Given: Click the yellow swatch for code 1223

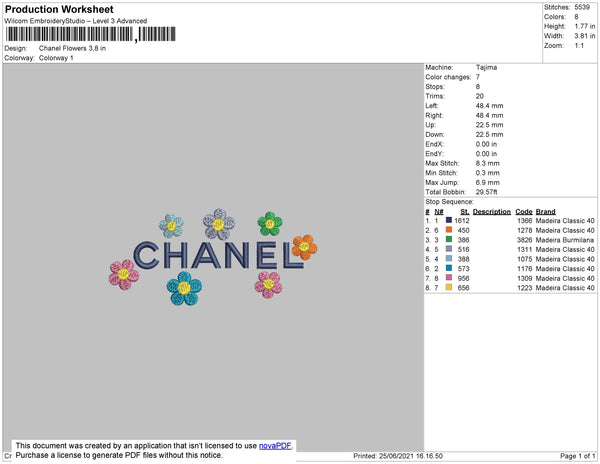Looking at the screenshot, I should click(449, 287).
